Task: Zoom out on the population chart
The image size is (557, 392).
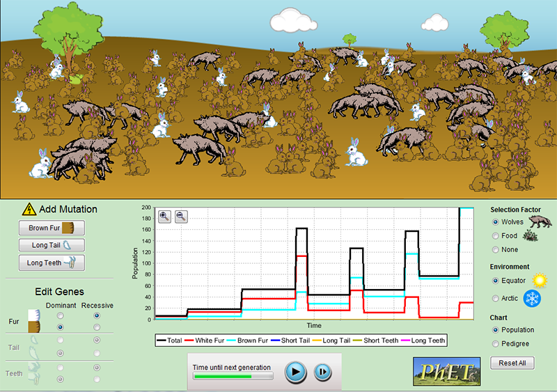Action: [x=181, y=217]
